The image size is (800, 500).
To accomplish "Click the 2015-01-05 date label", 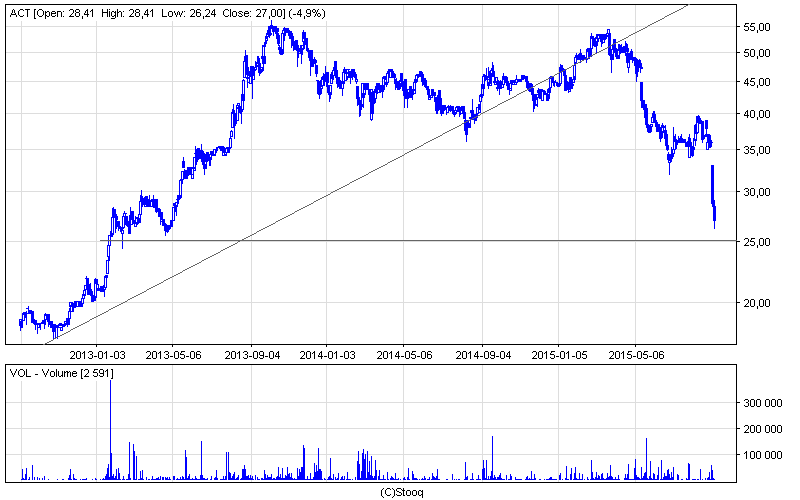I will point(559,355).
